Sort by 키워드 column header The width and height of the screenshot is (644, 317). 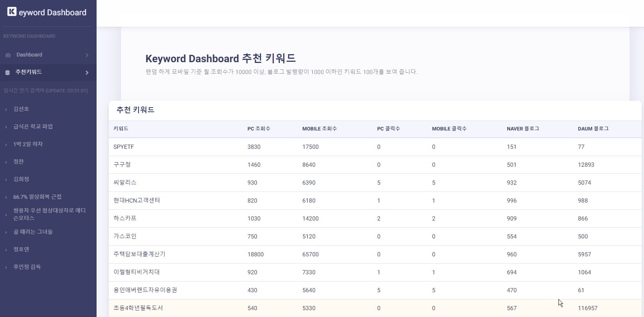pos(121,129)
